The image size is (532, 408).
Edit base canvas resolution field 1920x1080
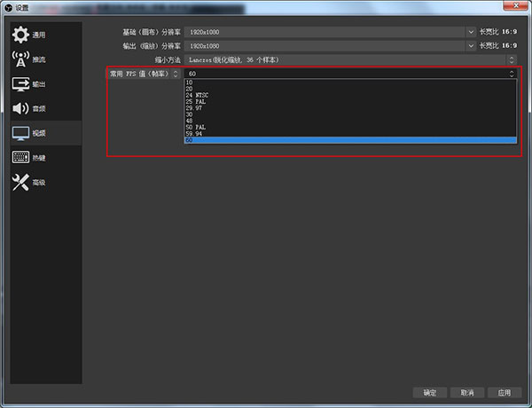325,32
